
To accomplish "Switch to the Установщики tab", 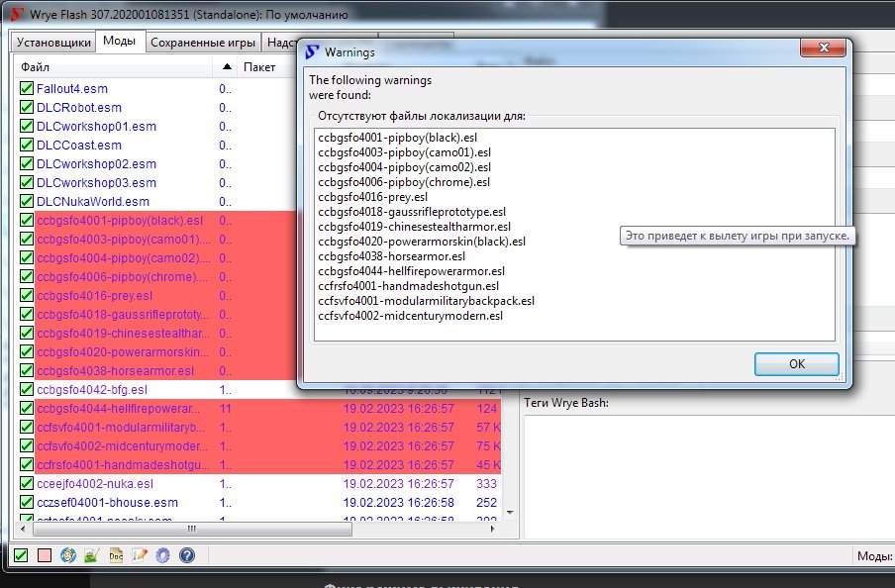I will [53, 42].
